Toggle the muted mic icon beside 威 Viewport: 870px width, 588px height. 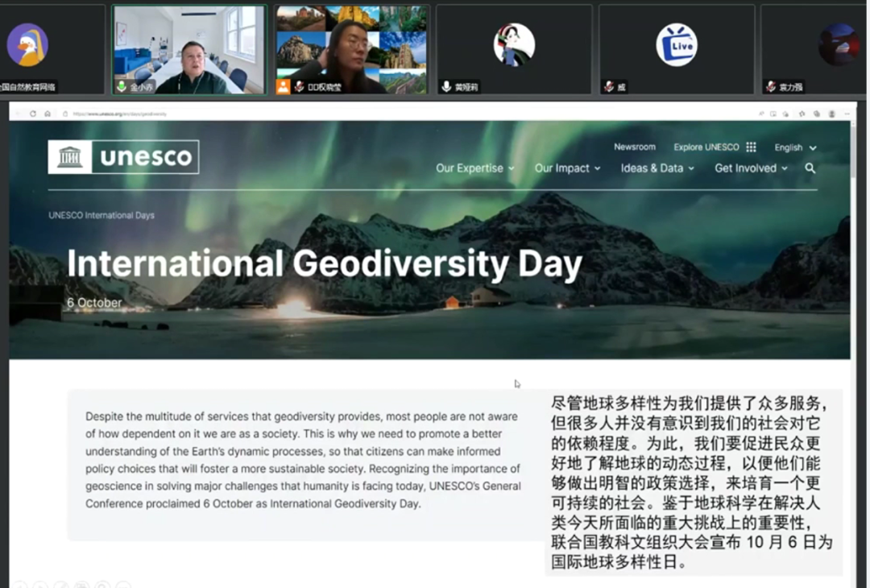point(610,87)
